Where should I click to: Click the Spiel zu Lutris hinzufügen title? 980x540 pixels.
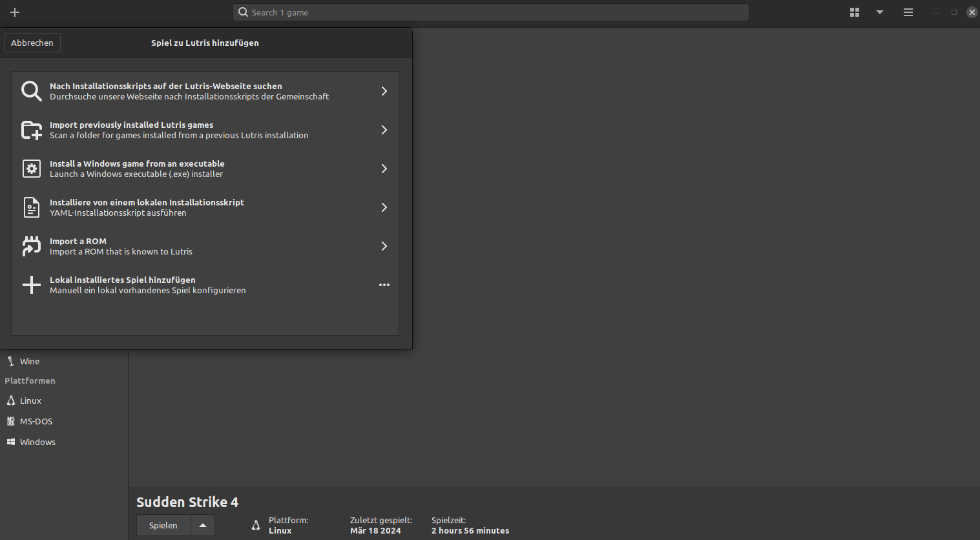click(205, 43)
